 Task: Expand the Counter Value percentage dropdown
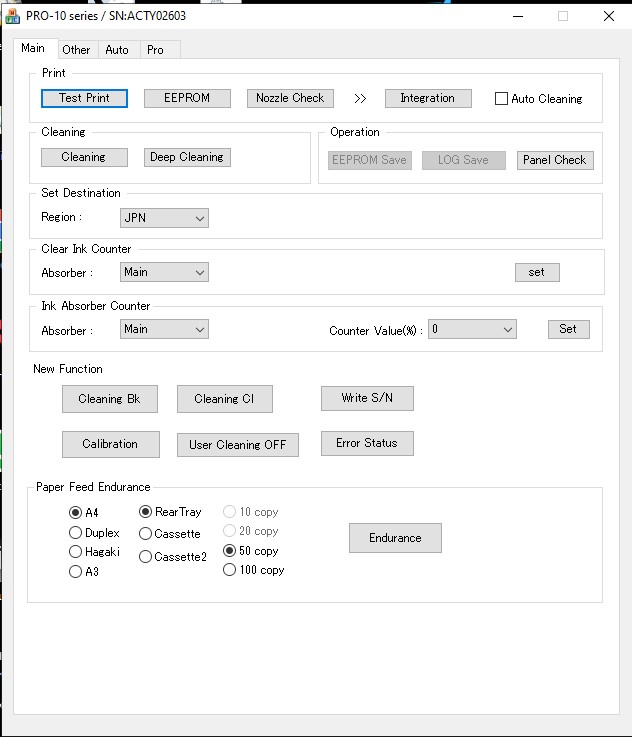coord(472,329)
